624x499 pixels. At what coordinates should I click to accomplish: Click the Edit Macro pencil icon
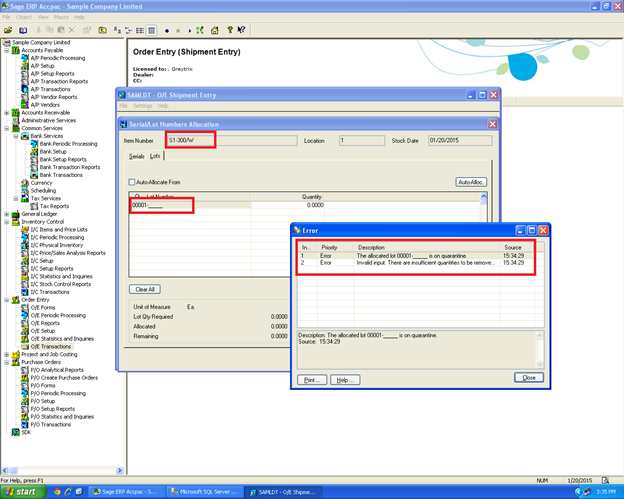pyautogui.click(x=200, y=30)
